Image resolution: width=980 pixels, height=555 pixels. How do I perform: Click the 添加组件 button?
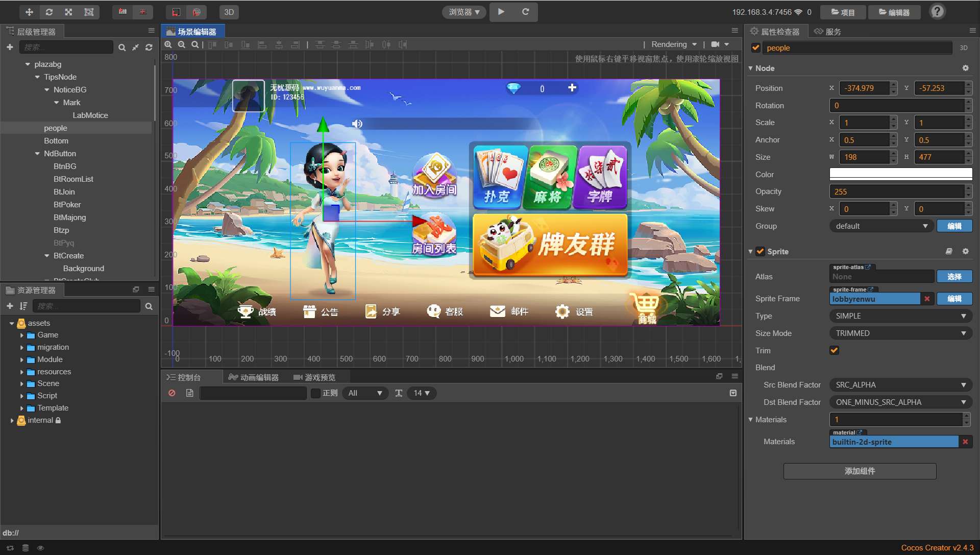pyautogui.click(x=860, y=471)
